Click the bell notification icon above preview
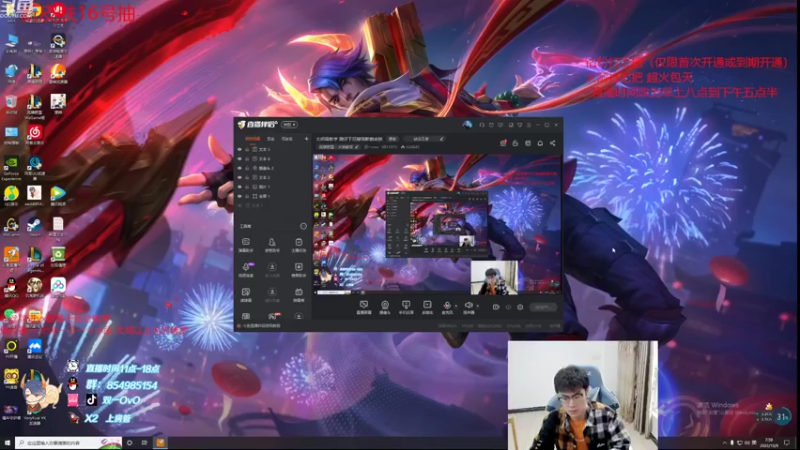Viewport: 800px width, 450px height. 540,143
